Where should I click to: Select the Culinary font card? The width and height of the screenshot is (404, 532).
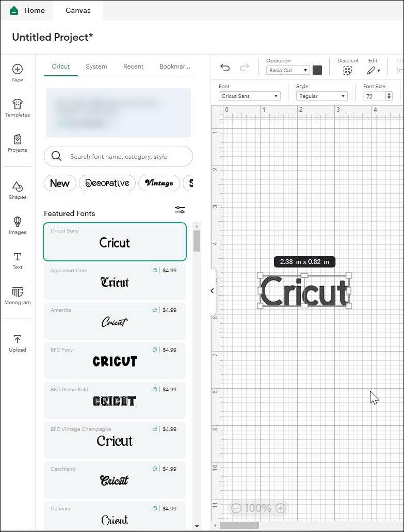(x=115, y=515)
